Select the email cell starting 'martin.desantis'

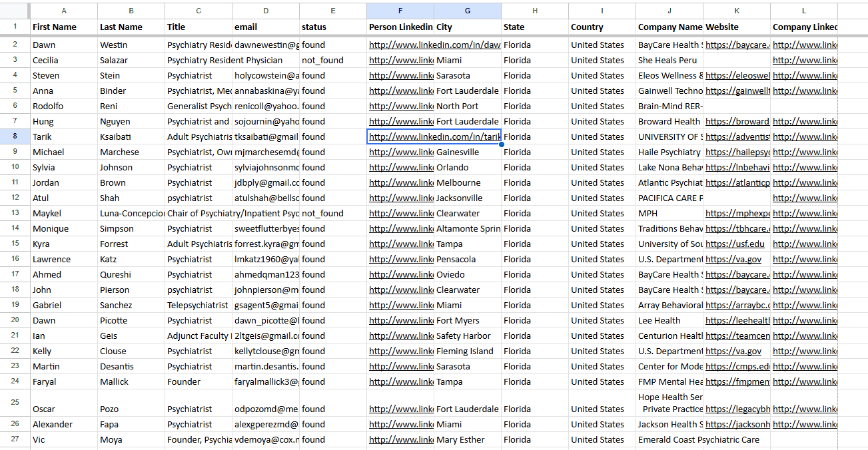pos(266,367)
